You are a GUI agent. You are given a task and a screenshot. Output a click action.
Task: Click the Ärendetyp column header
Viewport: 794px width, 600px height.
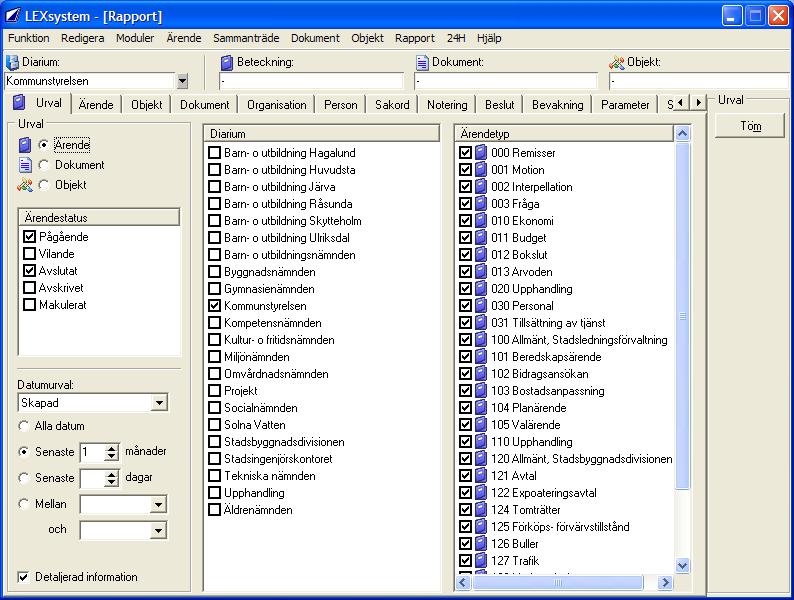pos(565,134)
